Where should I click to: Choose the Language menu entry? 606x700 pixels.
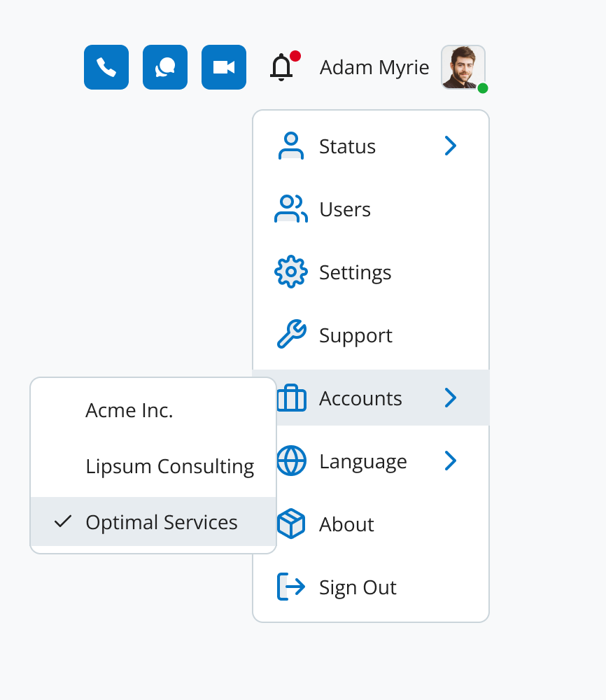pos(362,461)
